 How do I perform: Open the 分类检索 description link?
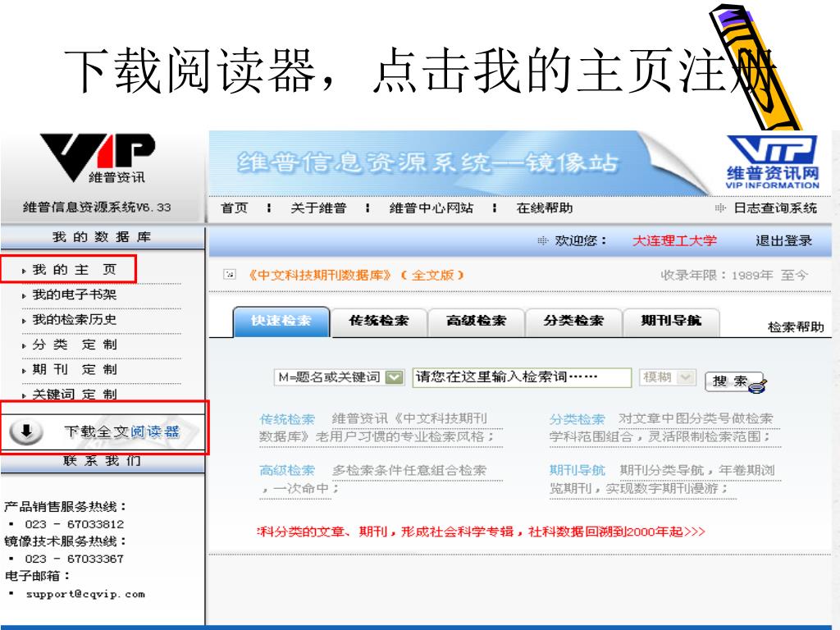pos(577,419)
